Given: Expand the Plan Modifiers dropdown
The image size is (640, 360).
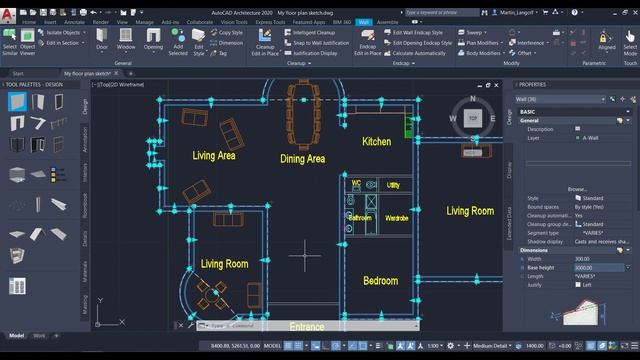Looking at the screenshot, I should 502,43.
